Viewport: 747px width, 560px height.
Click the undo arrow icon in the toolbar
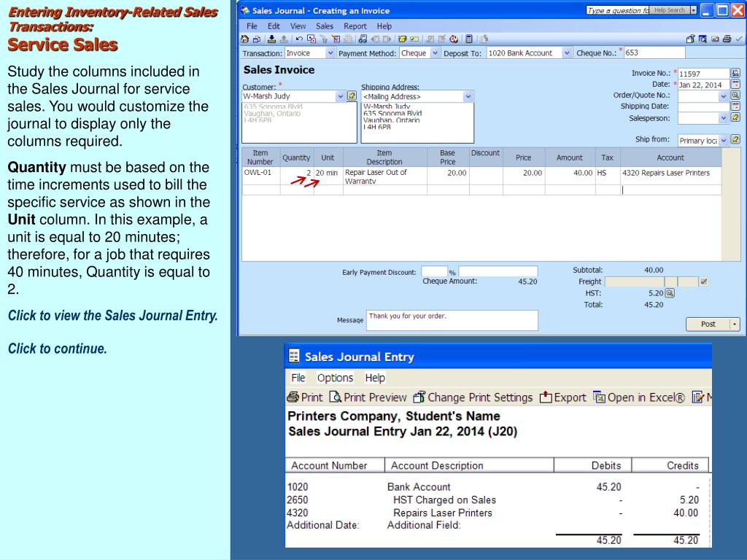299,39
